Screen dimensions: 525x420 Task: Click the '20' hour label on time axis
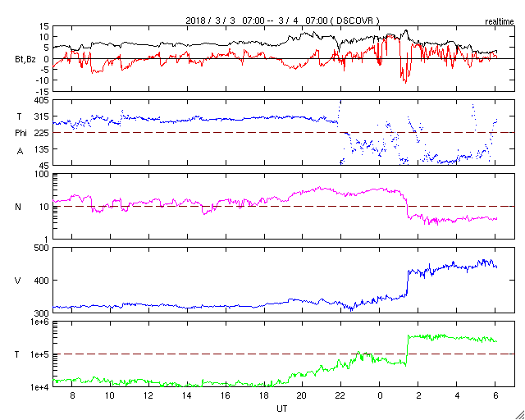(303, 396)
